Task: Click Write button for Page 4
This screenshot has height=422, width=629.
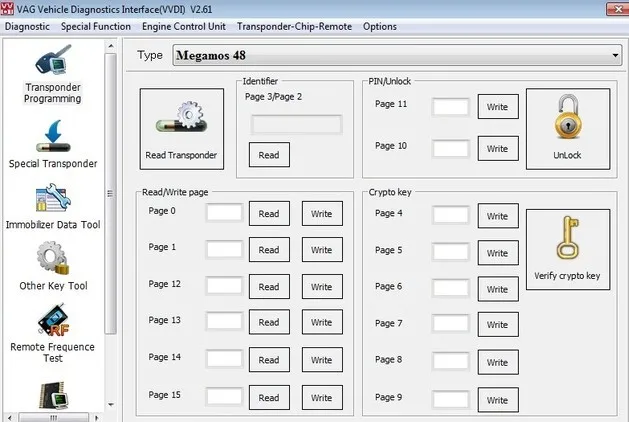Action: tap(498, 216)
